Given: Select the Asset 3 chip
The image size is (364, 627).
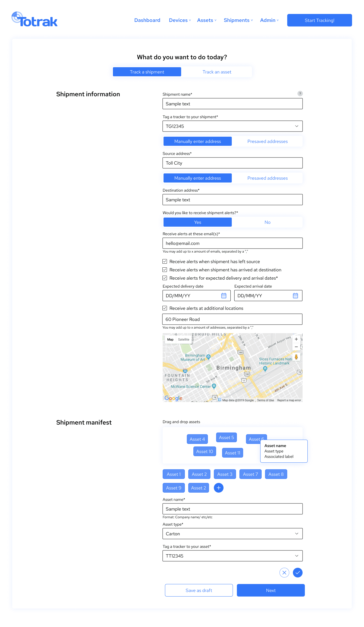Looking at the screenshot, I should pyautogui.click(x=225, y=474).
